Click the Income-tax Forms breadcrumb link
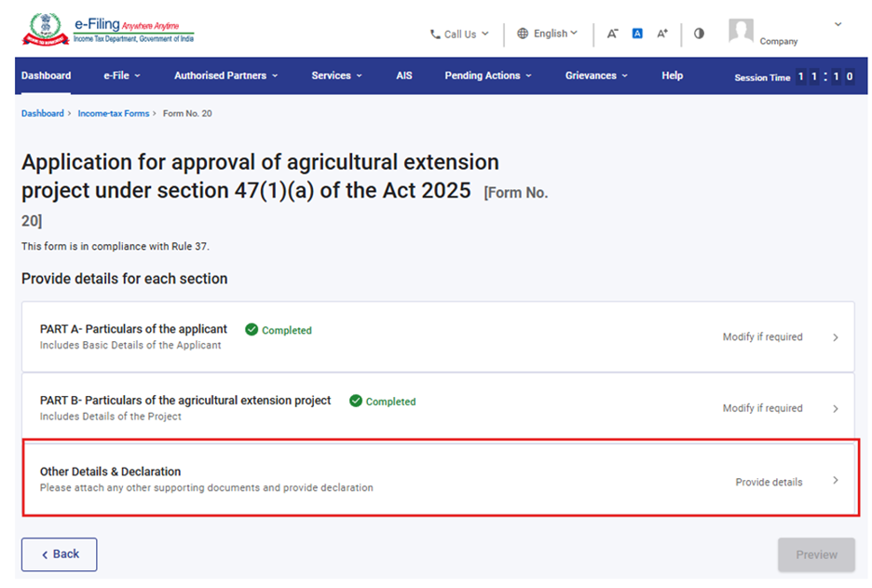The image size is (872, 588). tap(113, 114)
